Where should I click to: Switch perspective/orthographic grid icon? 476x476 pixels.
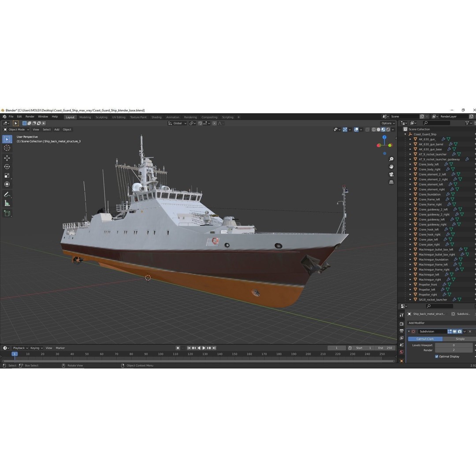tap(391, 182)
